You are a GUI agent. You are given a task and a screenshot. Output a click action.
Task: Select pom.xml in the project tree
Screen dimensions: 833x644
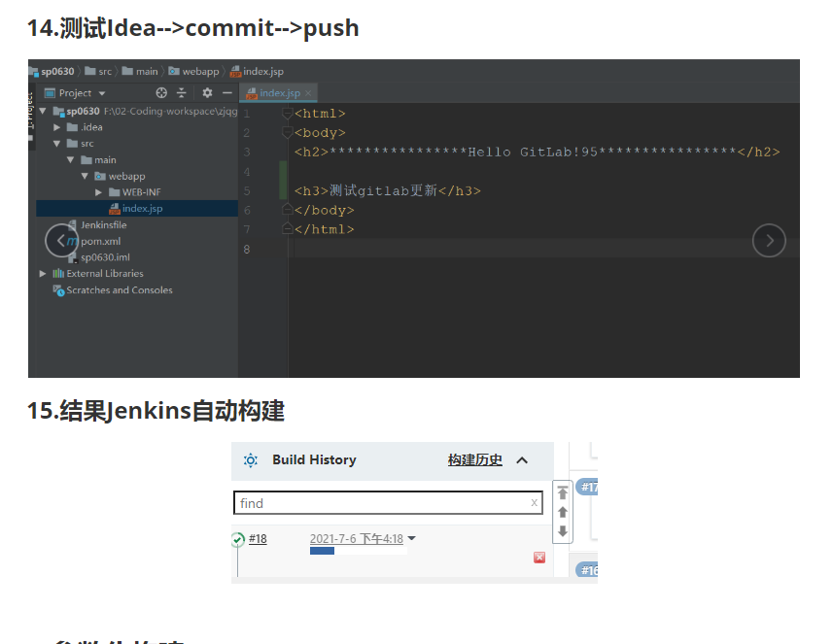click(100, 241)
